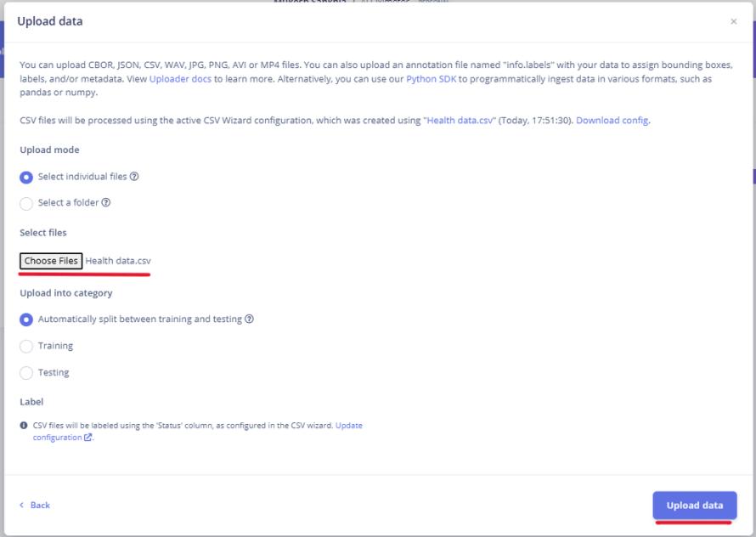Screen dimensions: 756x537
Task: Click the Upload into category heading
Action: (66, 293)
